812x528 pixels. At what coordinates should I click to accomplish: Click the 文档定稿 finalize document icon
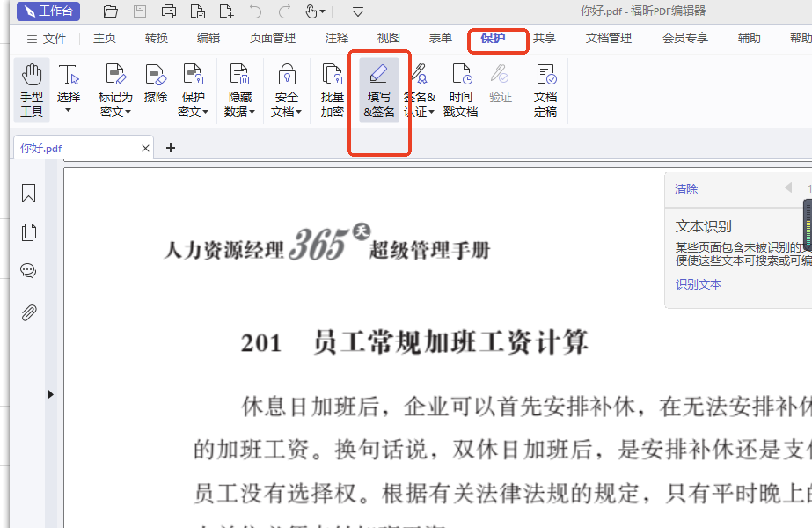tap(545, 91)
